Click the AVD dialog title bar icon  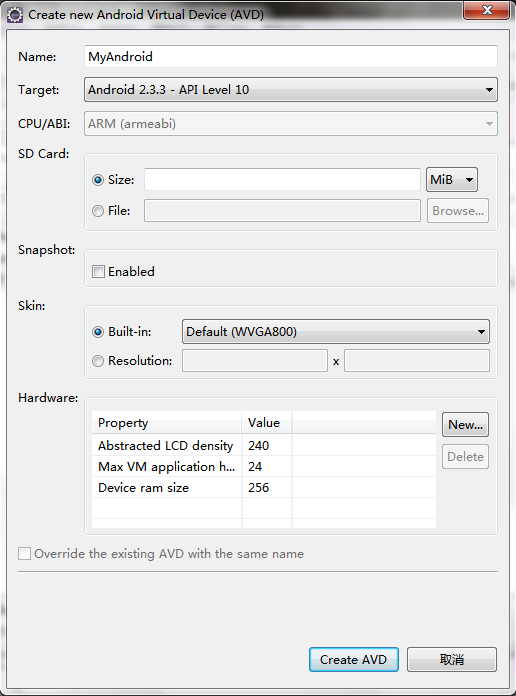click(15, 15)
